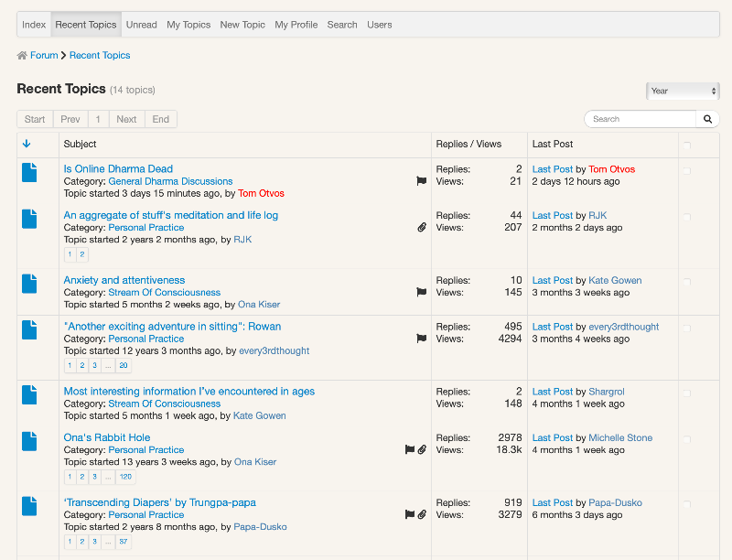The width and height of the screenshot is (732, 560).
Task: Expand page ellipsis on Rowan sitting topic
Action: click(107, 365)
